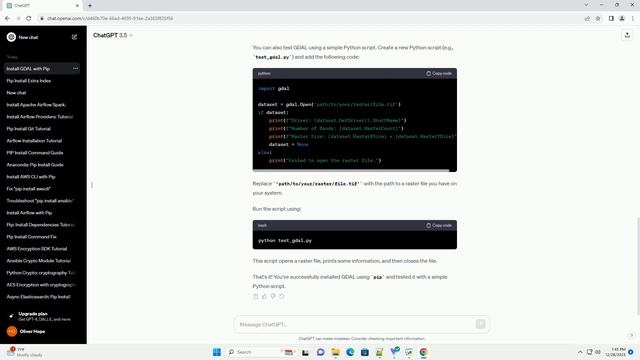The width and height of the screenshot is (640, 360).
Task: Open the ChatGPT 3.5 model dropdown
Action: pos(113,36)
